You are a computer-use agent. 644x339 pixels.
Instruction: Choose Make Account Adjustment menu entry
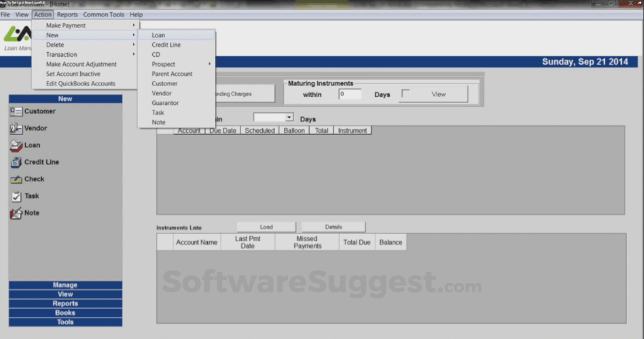pyautogui.click(x=85, y=64)
